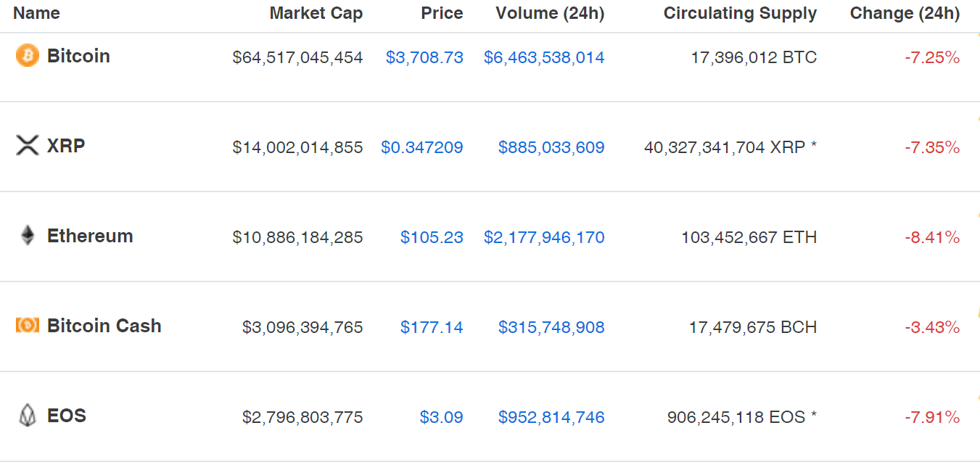Image resolution: width=980 pixels, height=465 pixels.
Task: Click the Ethereum diamond logo icon
Action: click(x=27, y=236)
